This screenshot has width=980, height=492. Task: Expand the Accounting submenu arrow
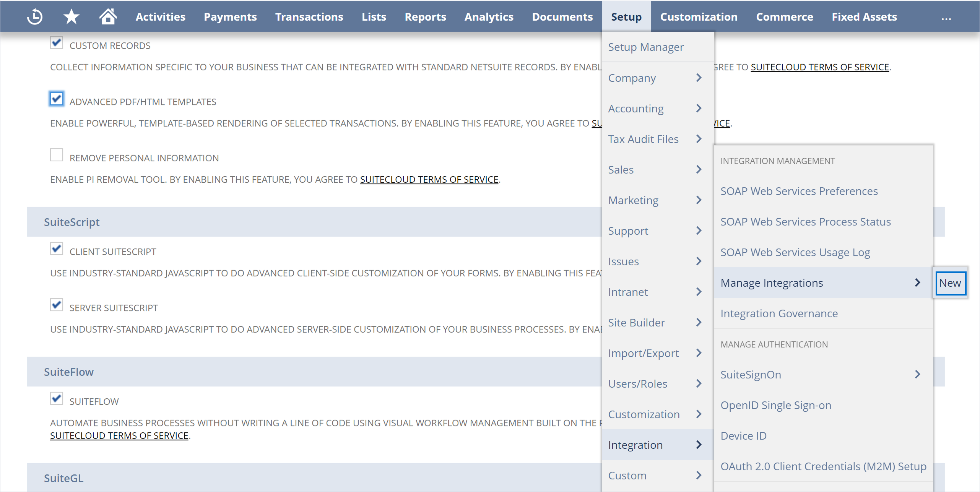(x=699, y=108)
